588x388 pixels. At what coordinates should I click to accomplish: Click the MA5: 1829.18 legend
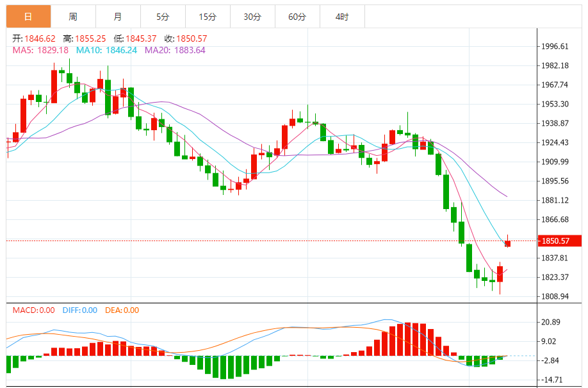tap(40, 50)
